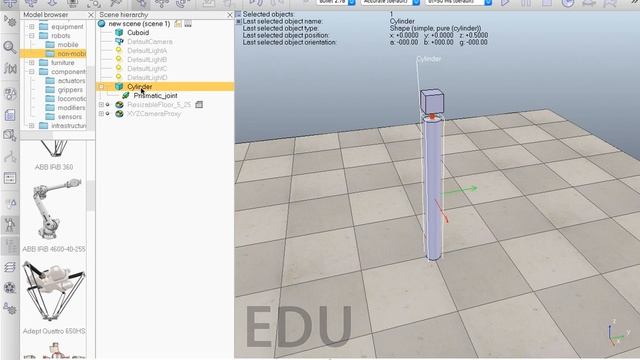Start the simulation with play button

click(x=505, y=3)
